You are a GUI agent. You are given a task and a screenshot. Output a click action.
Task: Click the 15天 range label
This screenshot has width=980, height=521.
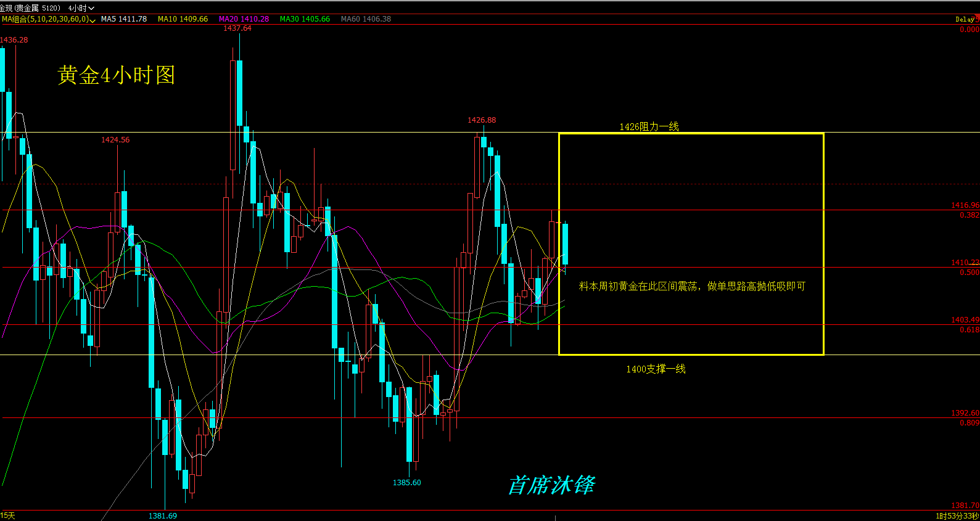point(7,515)
